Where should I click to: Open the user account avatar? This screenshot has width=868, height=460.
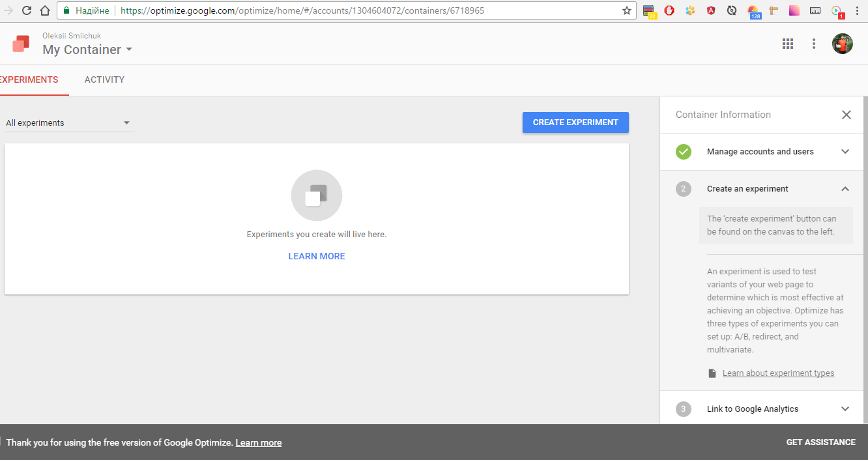coord(843,44)
